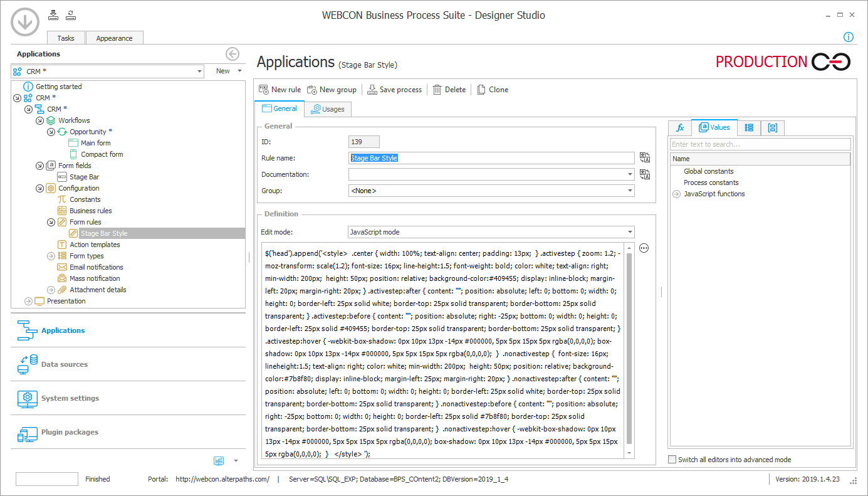
Task: Collapse the Form fields tree node
Action: click(x=39, y=166)
